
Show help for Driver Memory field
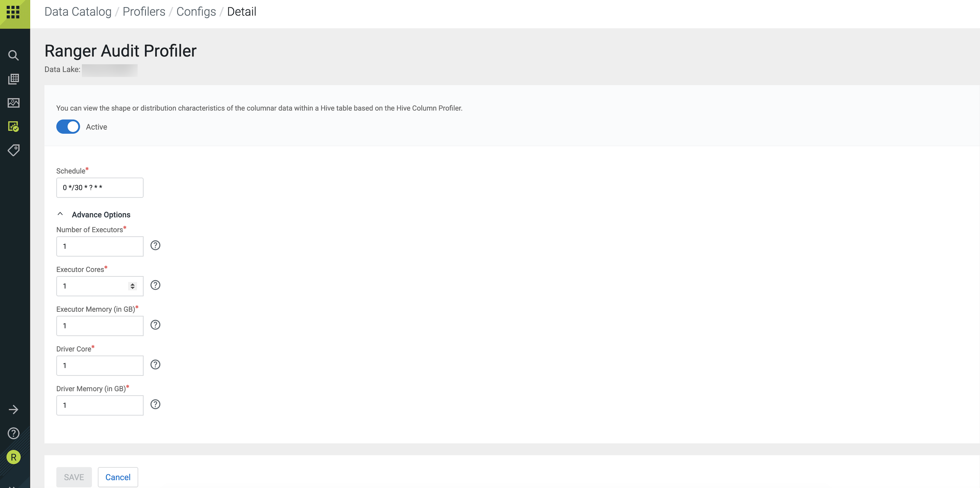[x=155, y=404]
